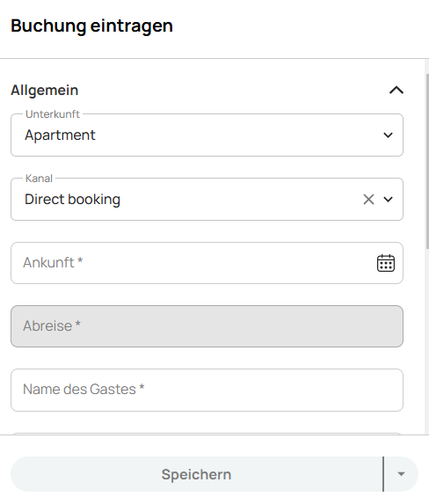The image size is (429, 504).
Task: Click the Ankunft required asterisk
Action: (x=80, y=260)
